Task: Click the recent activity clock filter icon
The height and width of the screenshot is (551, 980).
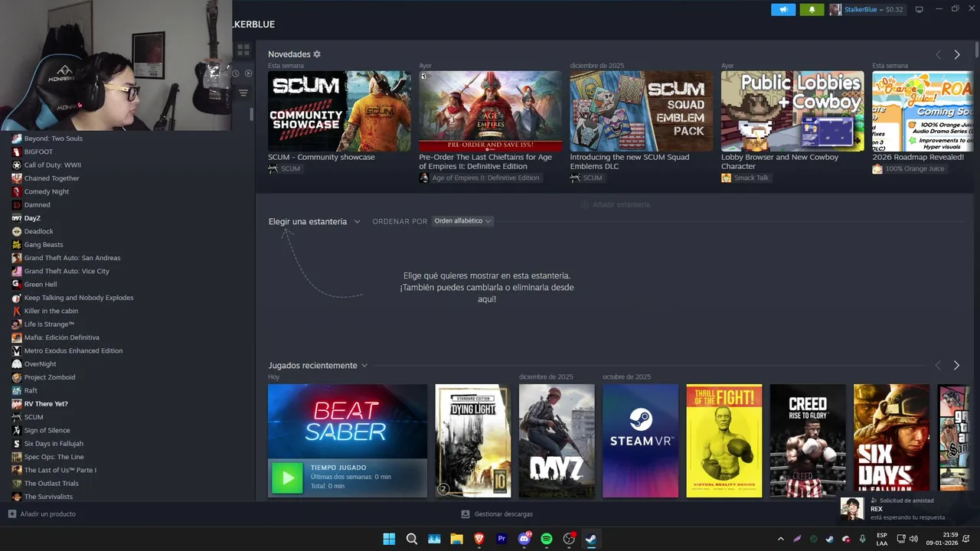Action: pyautogui.click(x=236, y=73)
